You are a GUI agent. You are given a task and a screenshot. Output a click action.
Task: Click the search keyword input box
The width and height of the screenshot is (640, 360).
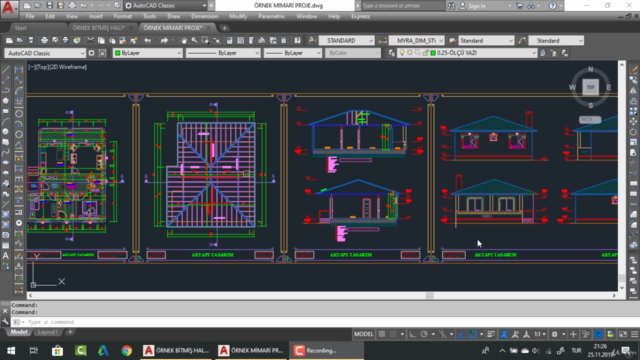(402, 6)
